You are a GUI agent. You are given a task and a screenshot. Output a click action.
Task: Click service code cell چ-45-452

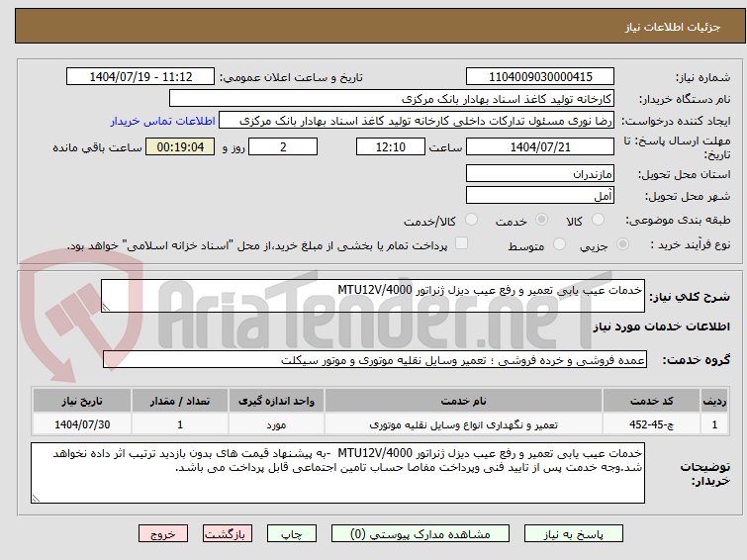tap(651, 424)
